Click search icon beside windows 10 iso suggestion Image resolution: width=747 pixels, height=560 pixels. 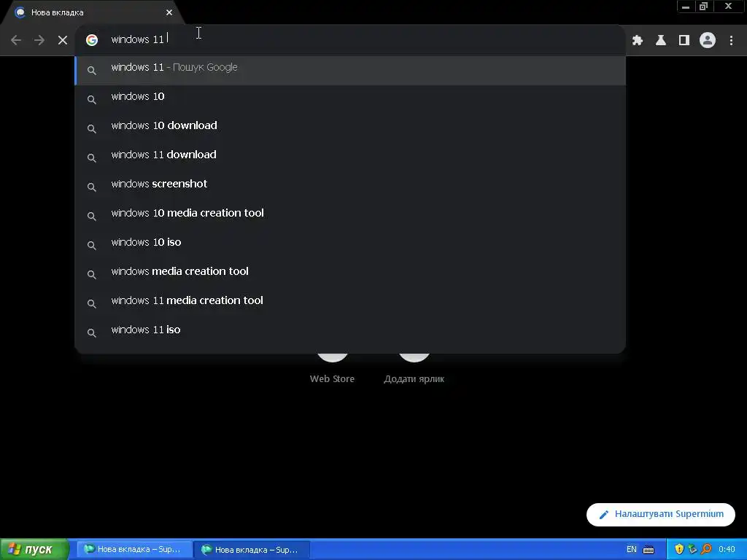click(92, 245)
